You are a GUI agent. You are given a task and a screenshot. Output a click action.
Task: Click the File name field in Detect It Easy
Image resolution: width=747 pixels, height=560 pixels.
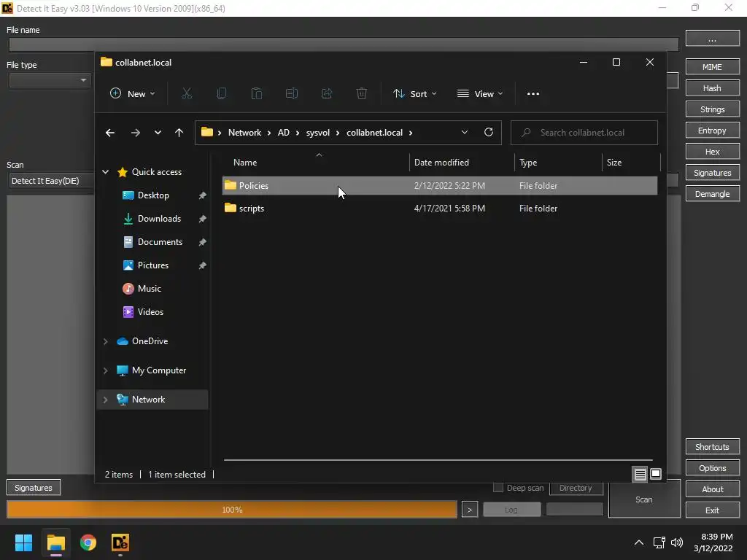344,44
